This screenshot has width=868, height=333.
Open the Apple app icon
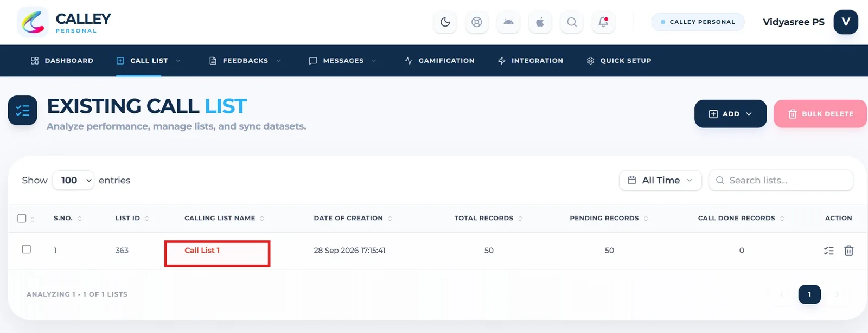coord(540,22)
